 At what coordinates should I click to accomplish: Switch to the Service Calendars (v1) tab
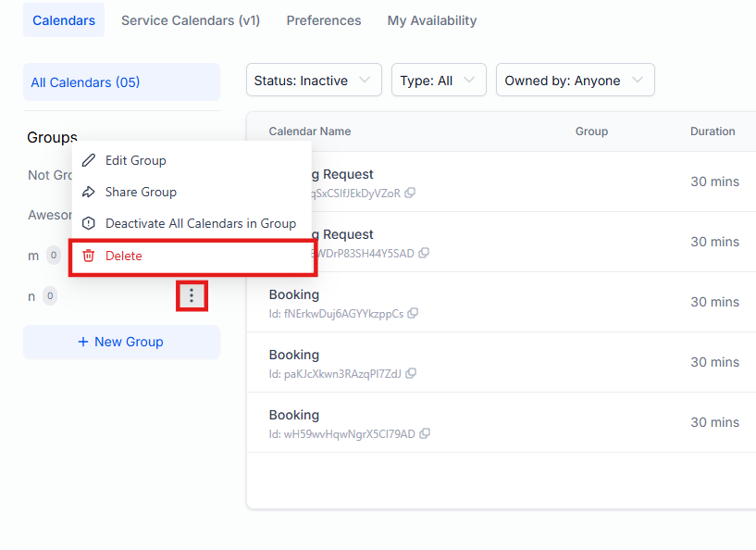tap(191, 20)
